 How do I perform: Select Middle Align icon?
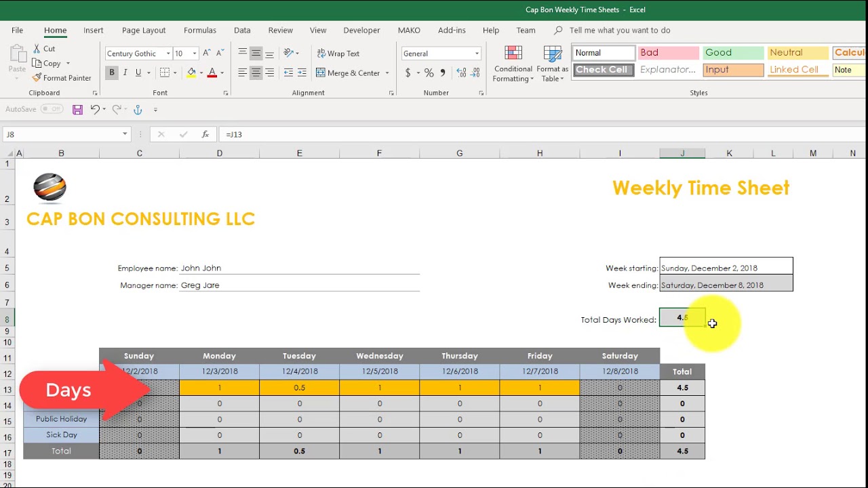tap(256, 53)
